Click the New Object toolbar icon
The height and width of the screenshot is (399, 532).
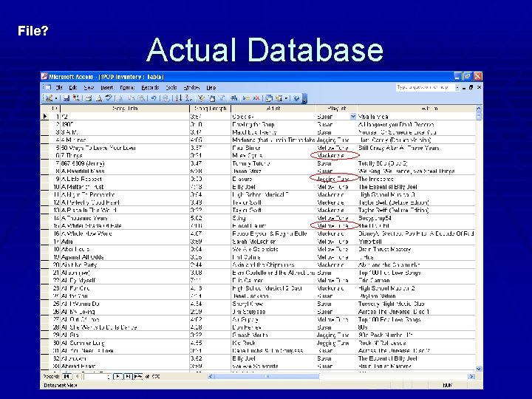tap(279, 98)
